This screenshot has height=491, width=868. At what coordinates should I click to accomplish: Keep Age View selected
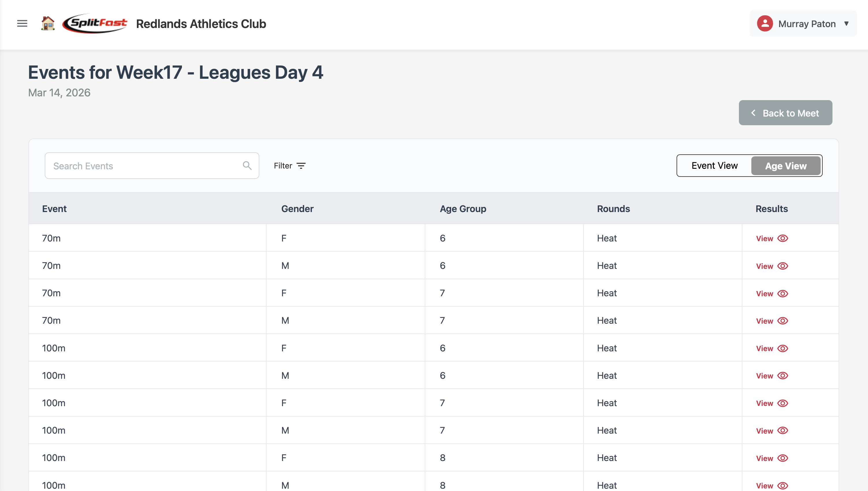click(x=786, y=166)
